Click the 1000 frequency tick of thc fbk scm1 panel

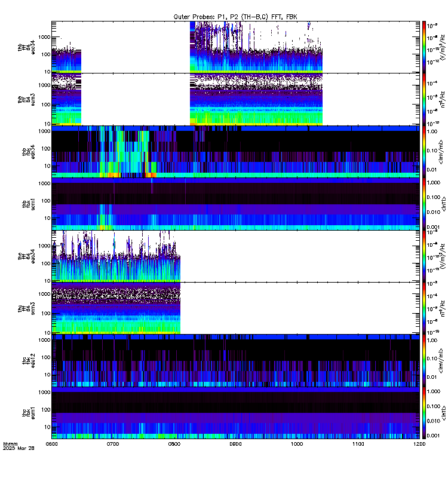44,392
